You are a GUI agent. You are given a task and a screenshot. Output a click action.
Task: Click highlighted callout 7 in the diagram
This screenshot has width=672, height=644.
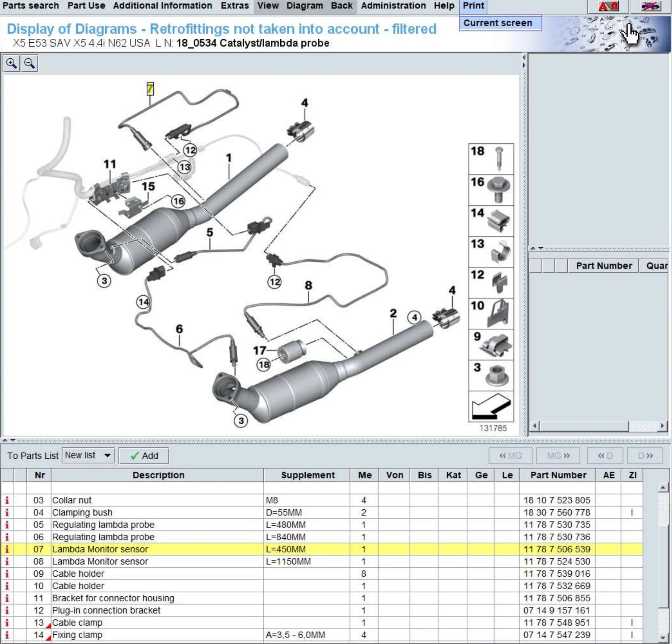pyautogui.click(x=150, y=89)
